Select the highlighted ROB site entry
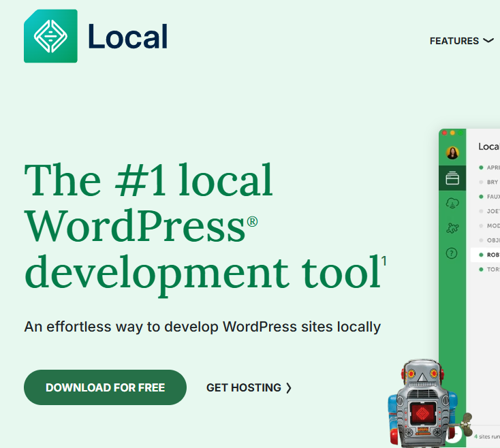Image resolution: width=500 pixels, height=448 pixels. coord(485,255)
